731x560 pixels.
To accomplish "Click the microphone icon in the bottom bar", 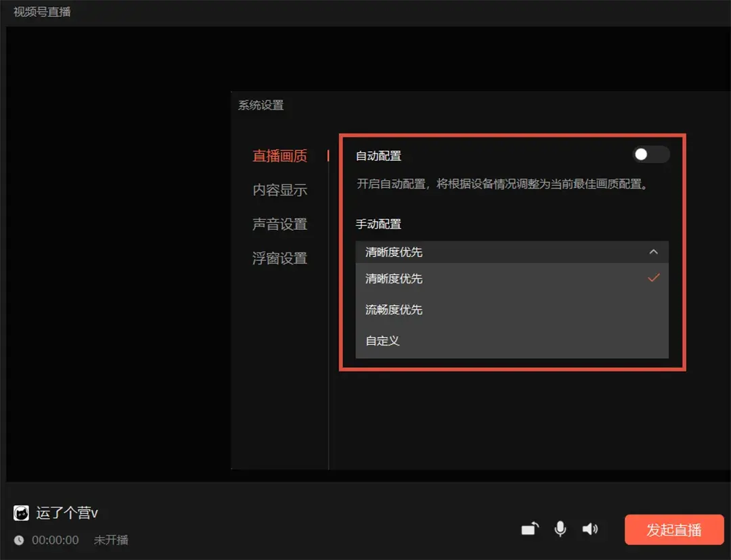I will click(560, 529).
